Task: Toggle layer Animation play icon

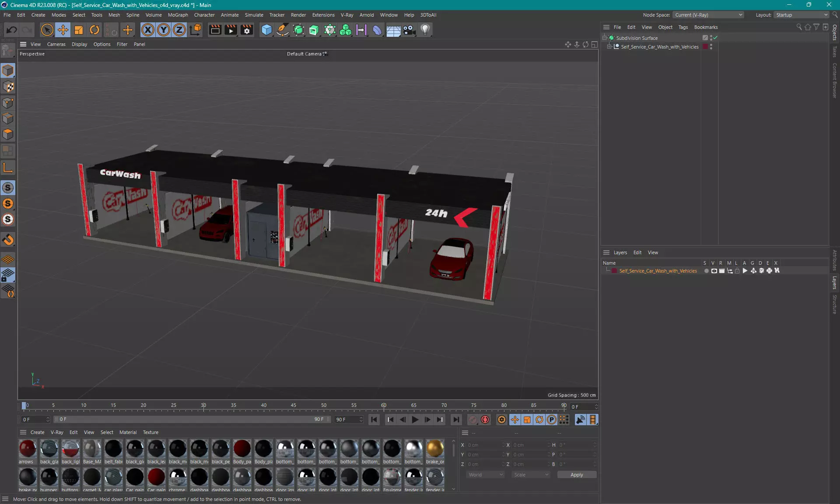Action: click(745, 271)
